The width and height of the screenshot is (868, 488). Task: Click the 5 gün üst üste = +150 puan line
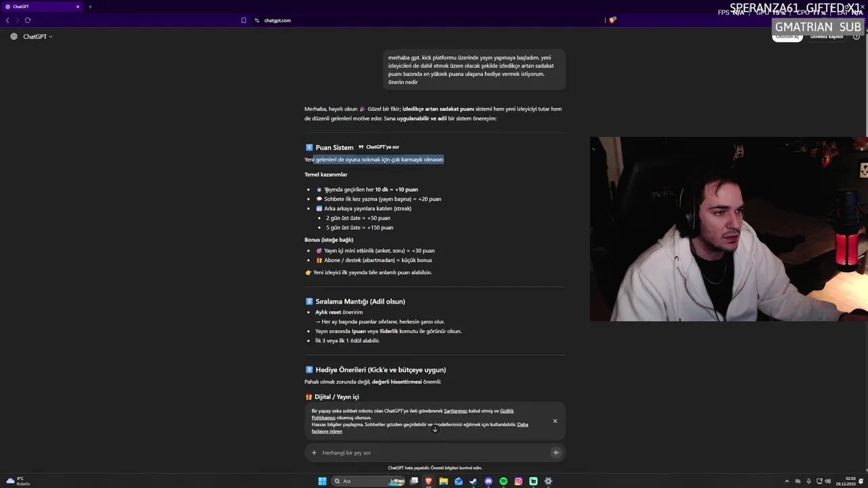pos(359,227)
